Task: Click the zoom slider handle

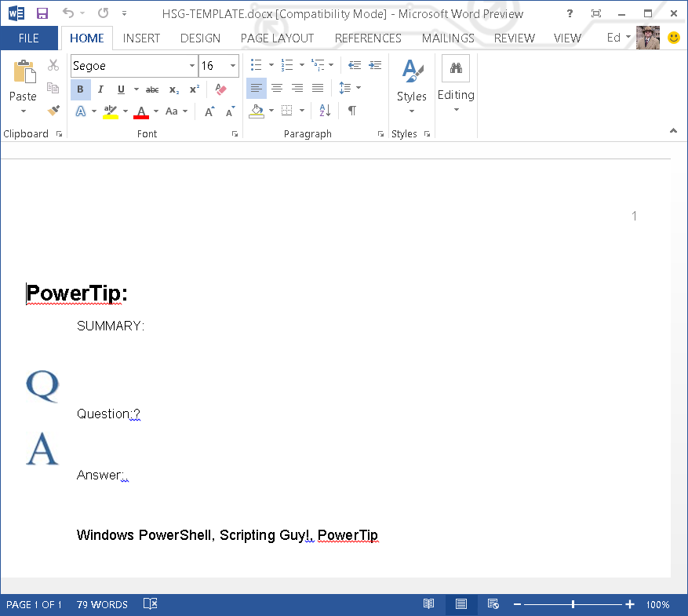Action: pos(573,604)
